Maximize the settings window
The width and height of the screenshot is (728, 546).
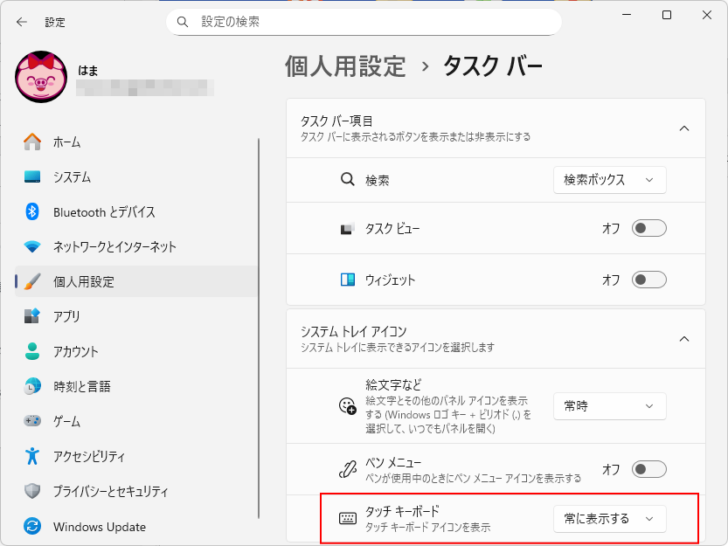[667, 15]
